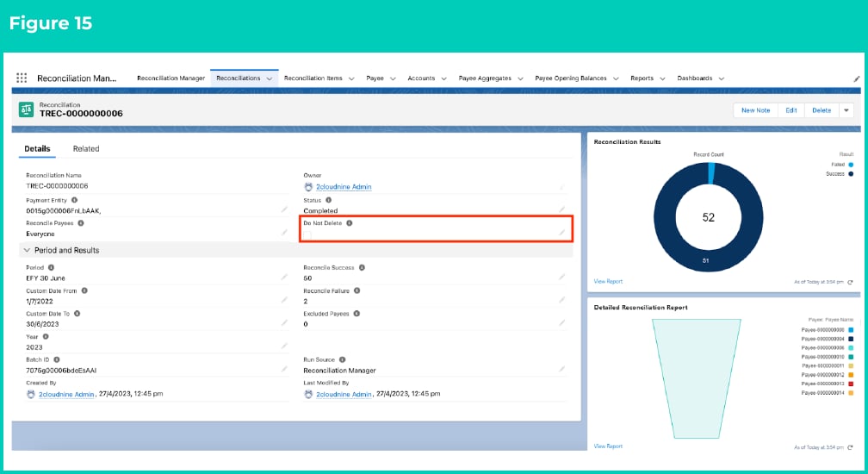The image size is (868, 474).
Task: Open Payee Aggregates tab dropdown arrow
Action: pos(520,78)
